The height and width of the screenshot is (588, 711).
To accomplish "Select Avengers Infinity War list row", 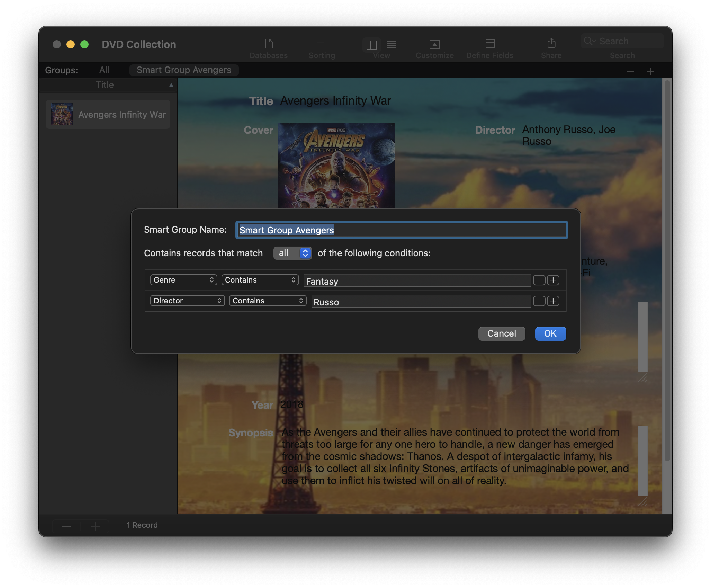I will click(x=108, y=114).
